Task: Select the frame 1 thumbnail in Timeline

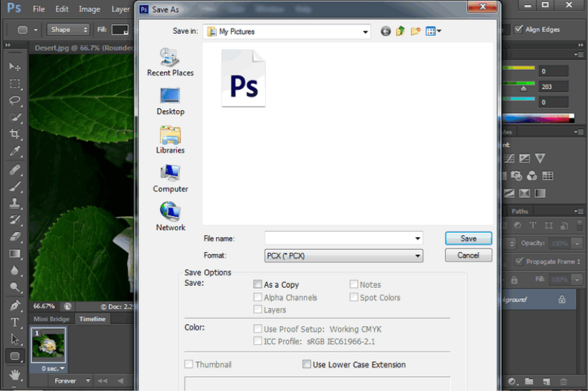Action: 48,345
